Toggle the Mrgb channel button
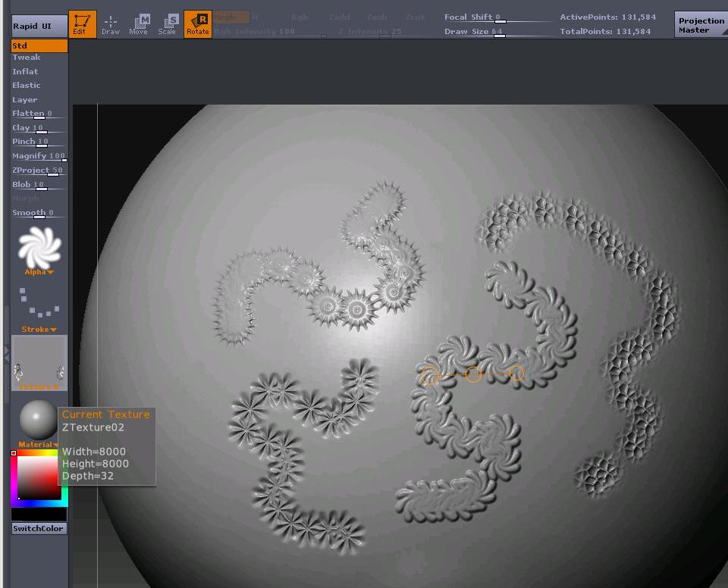The image size is (728, 588). tap(231, 17)
